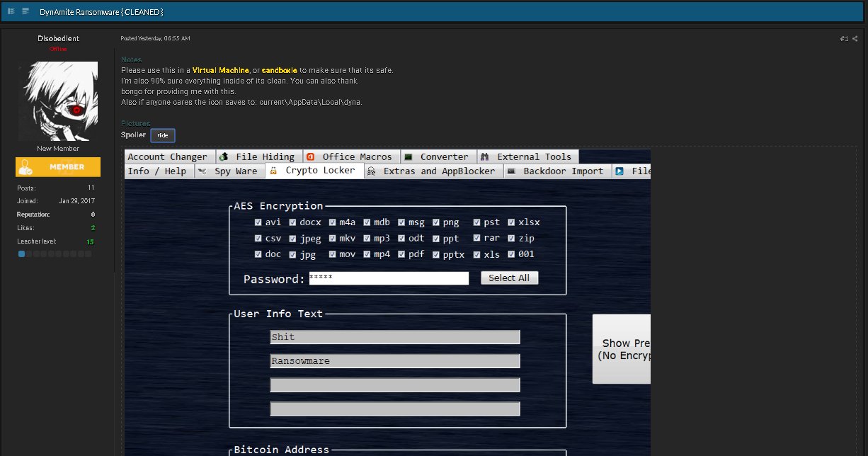Click the #1 post number link
This screenshot has width=868, height=456.
click(x=844, y=39)
